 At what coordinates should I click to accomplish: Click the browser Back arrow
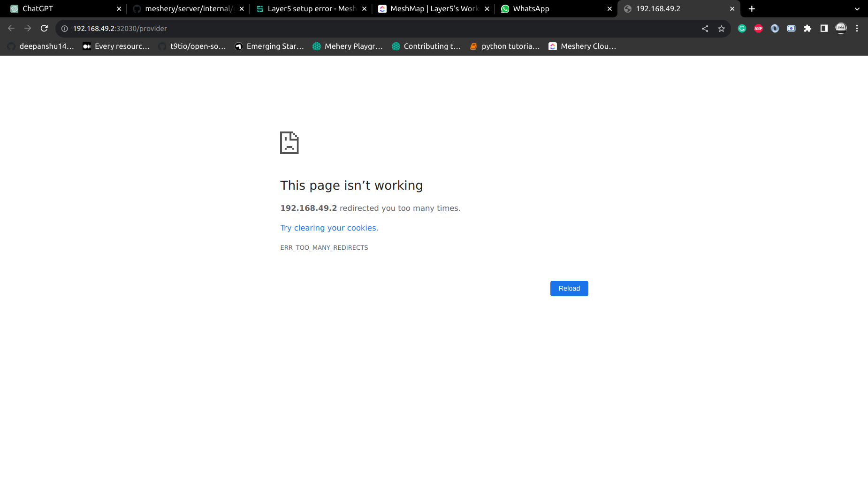pos(11,28)
